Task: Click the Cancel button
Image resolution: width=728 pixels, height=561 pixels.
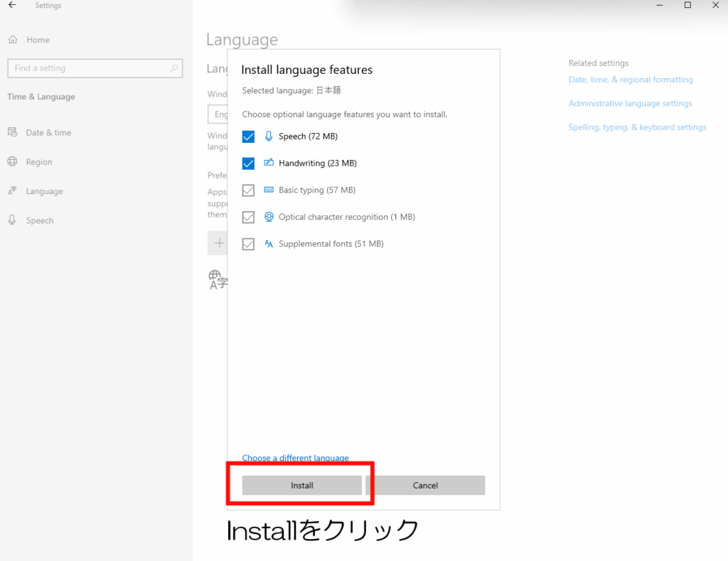Action: (x=425, y=486)
